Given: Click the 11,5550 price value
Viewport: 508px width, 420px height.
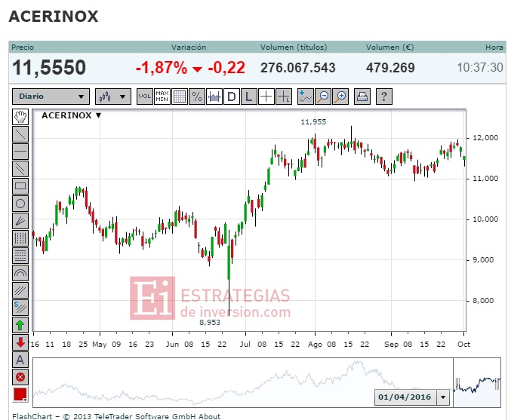Looking at the screenshot, I should (x=49, y=68).
